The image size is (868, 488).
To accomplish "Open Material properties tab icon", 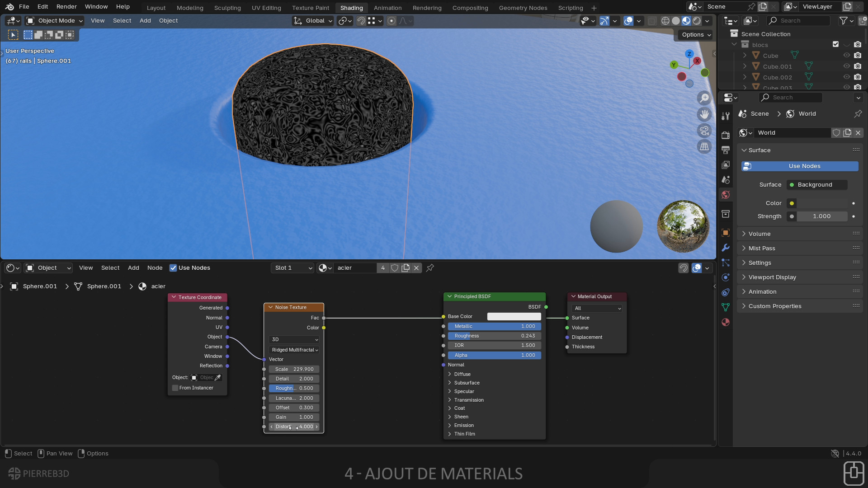I will click(726, 322).
